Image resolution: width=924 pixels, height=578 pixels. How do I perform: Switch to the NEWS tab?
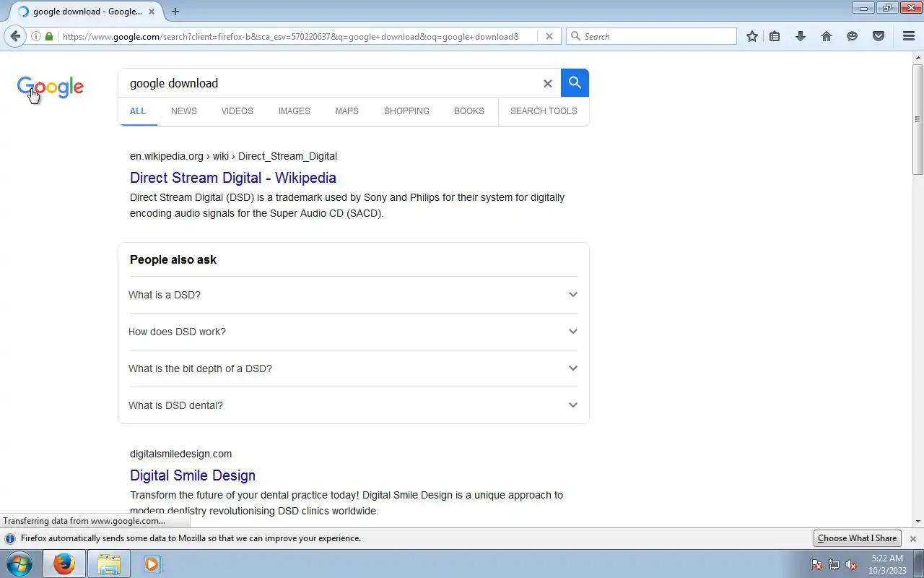coord(183,111)
